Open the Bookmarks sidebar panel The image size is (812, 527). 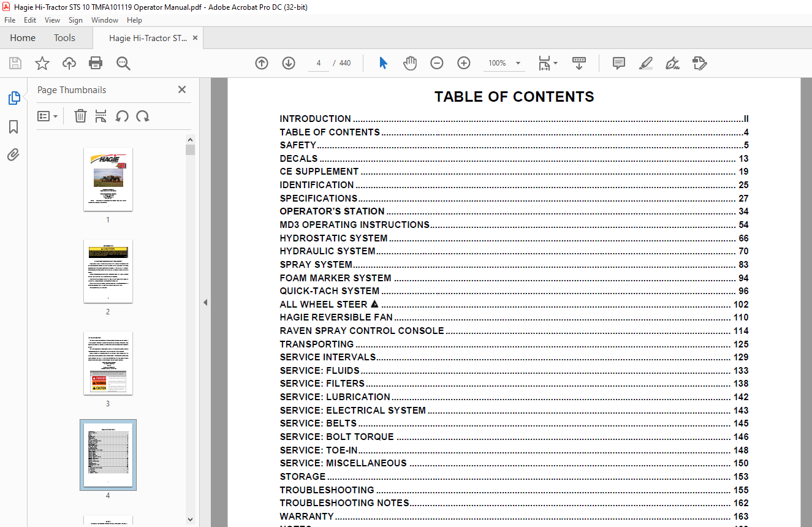[13, 127]
